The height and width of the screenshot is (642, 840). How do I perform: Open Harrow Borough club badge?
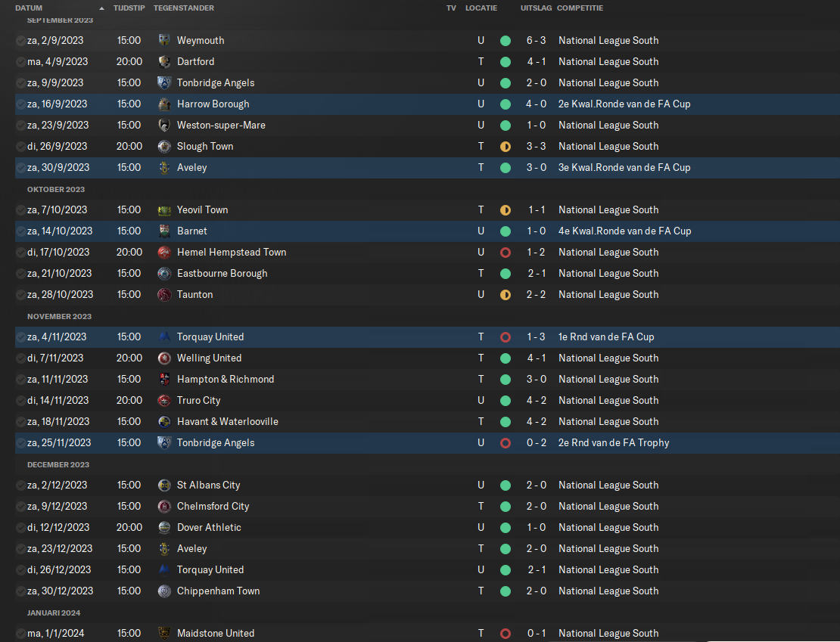coord(164,104)
